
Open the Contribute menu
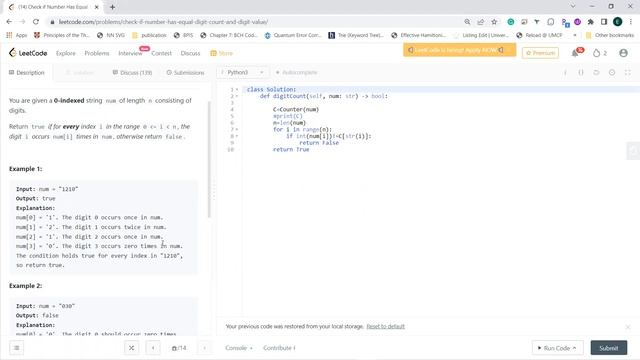coord(279,348)
